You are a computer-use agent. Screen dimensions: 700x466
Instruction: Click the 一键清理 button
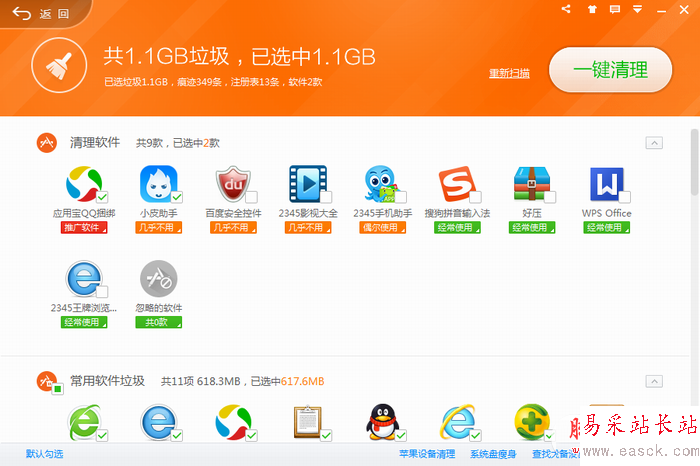click(x=610, y=70)
